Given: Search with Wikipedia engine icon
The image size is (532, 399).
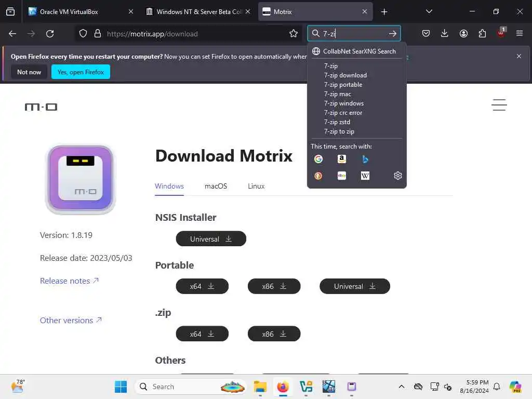Looking at the screenshot, I should pos(365,176).
